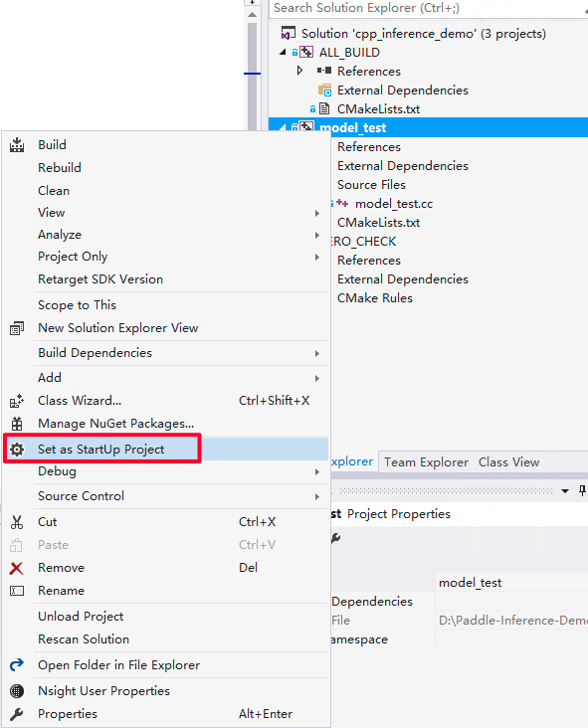Click the wrench Properties icon in menu
This screenshot has width=588, height=728.
pyautogui.click(x=17, y=714)
